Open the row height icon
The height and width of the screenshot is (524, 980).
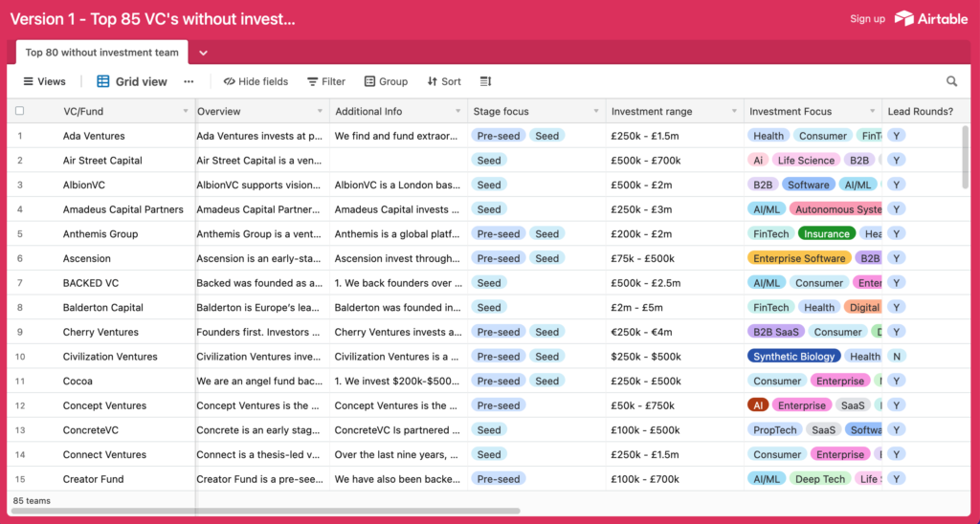[485, 82]
